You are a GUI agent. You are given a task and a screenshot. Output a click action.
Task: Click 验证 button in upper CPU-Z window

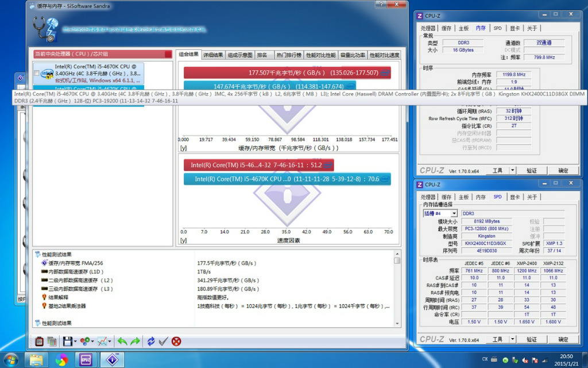[532, 170]
